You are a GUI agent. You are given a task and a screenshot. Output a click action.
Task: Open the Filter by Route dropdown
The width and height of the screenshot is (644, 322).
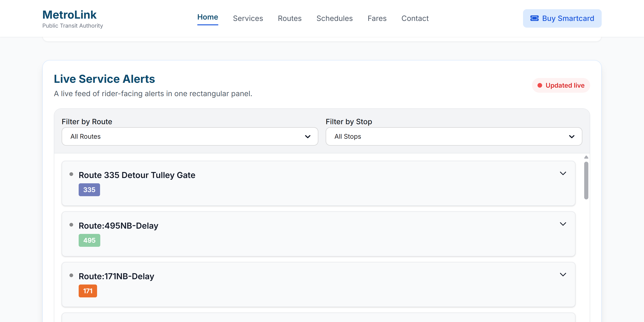coord(190,136)
